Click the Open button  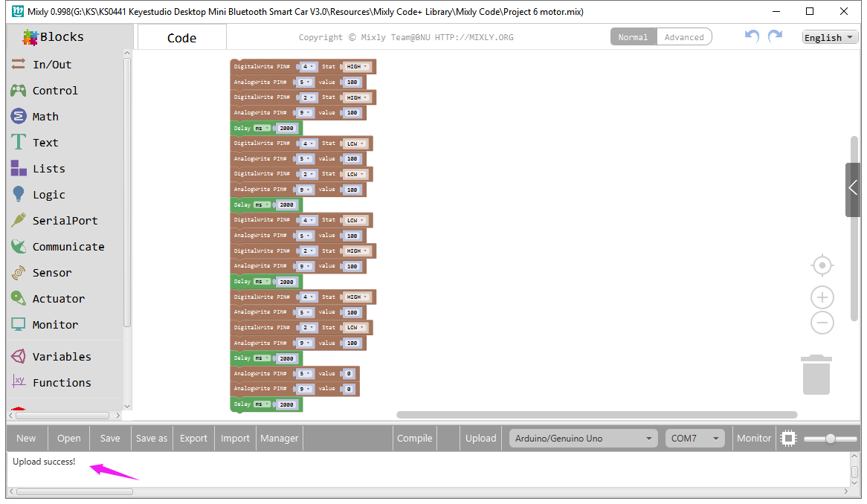(x=68, y=439)
